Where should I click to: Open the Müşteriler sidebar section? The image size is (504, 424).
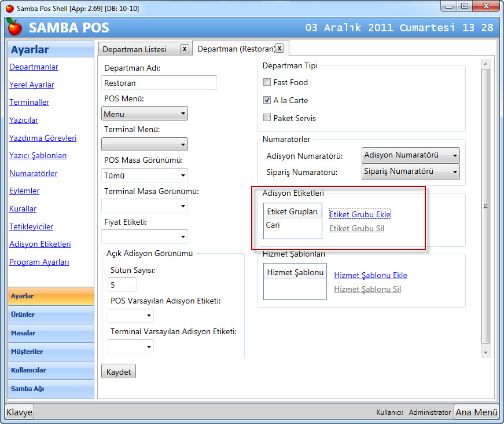(51, 352)
